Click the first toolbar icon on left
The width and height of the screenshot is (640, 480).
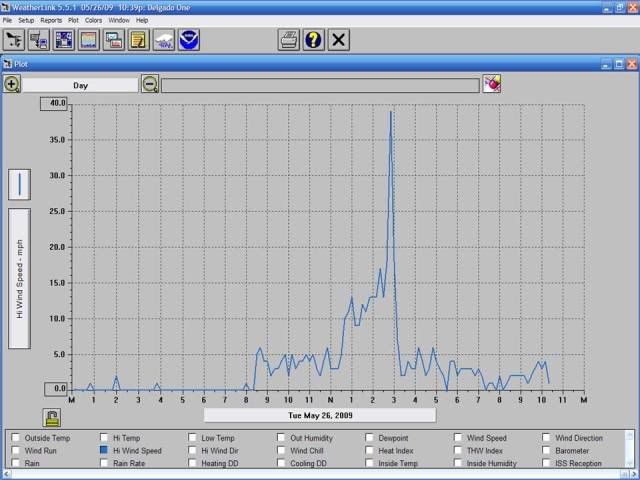pos(14,40)
